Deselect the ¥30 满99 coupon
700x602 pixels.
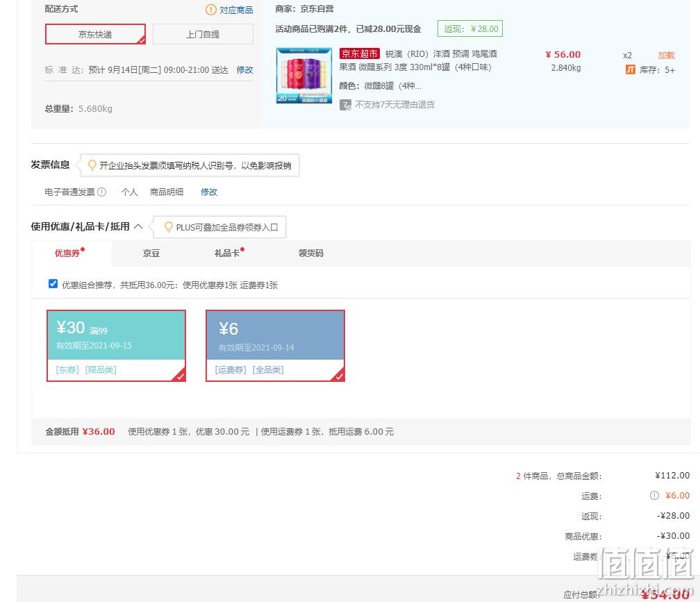pos(116,345)
